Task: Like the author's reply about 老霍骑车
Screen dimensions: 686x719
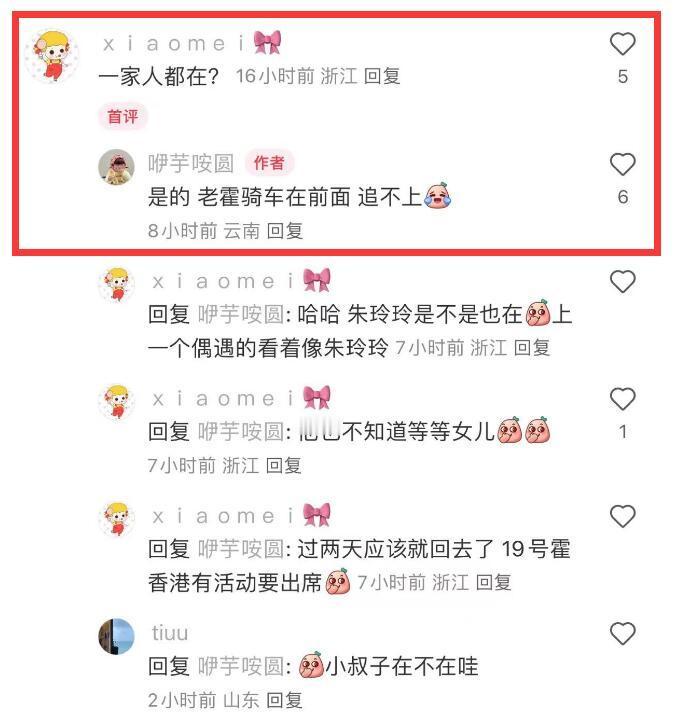Action: (622, 164)
